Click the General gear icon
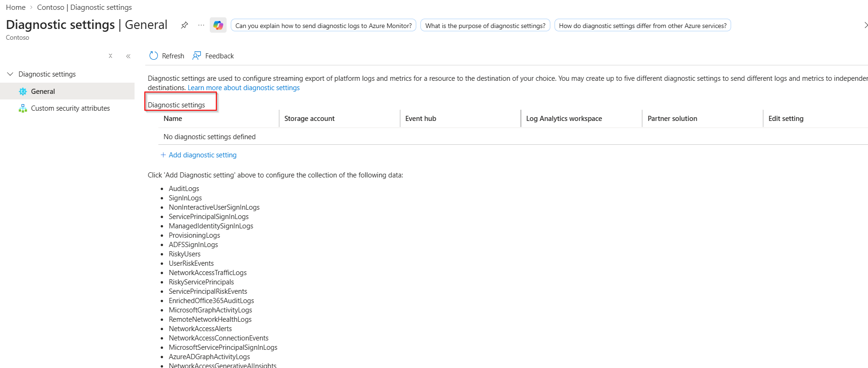This screenshot has height=368, width=868. coord(23,92)
